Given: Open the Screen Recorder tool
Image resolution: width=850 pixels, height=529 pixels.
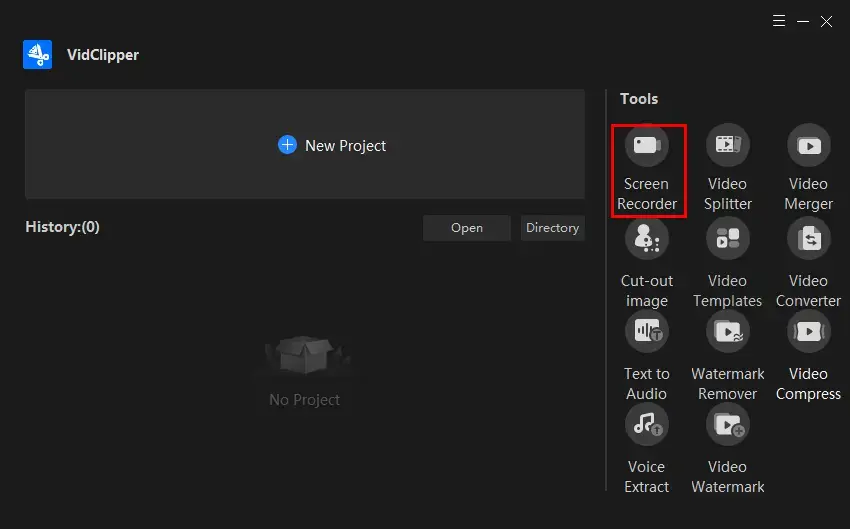Looking at the screenshot, I should point(647,146).
